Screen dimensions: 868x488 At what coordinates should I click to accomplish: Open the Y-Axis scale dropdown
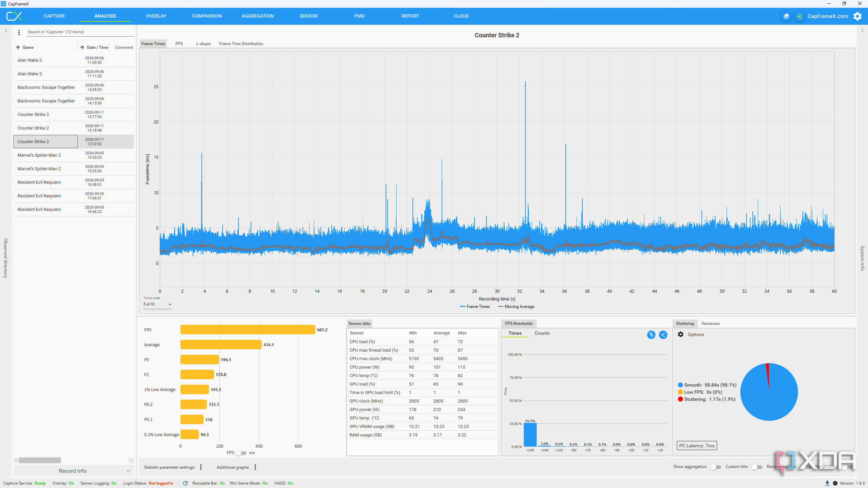157,304
